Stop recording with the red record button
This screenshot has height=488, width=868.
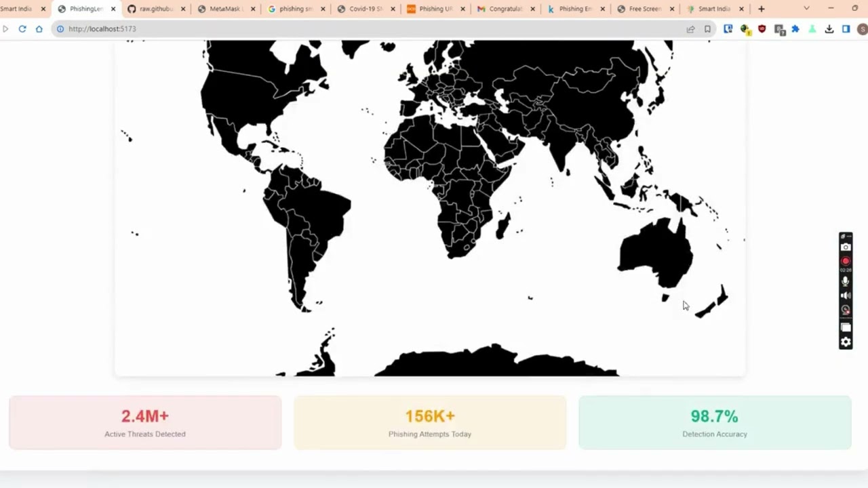tap(846, 261)
